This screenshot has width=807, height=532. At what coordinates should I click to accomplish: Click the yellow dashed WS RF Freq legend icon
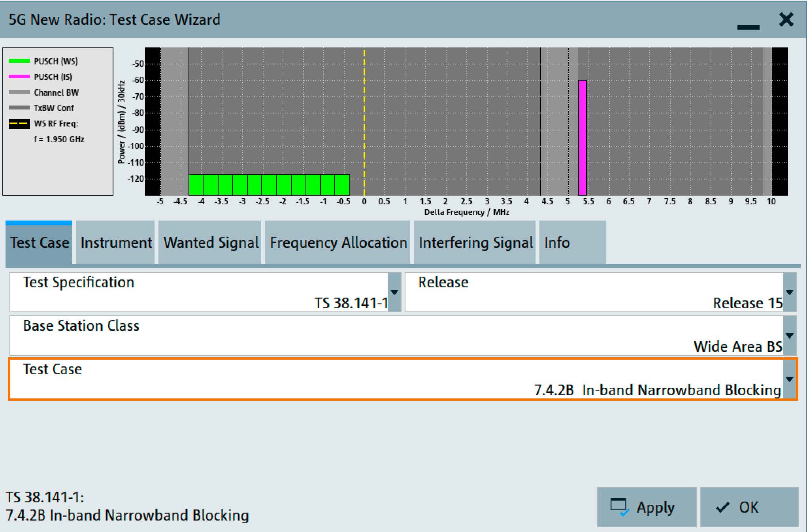[19, 123]
